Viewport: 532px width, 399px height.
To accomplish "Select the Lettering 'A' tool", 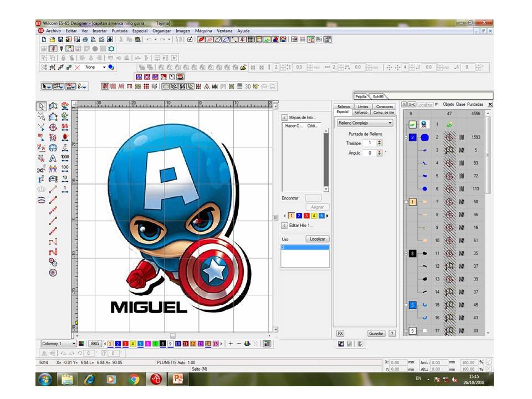I will tap(53, 158).
